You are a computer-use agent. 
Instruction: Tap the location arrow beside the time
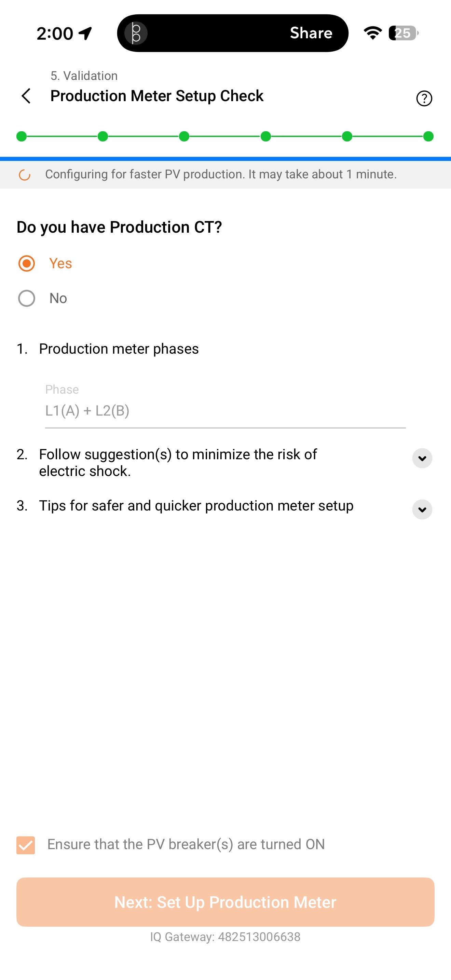click(85, 33)
